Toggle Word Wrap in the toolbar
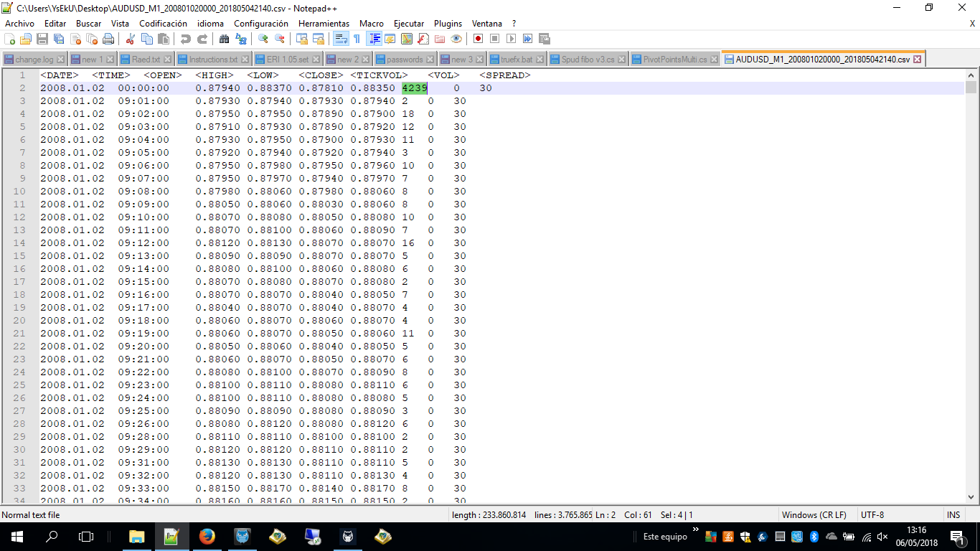Screen dimensions: 980x551 coord(341,39)
